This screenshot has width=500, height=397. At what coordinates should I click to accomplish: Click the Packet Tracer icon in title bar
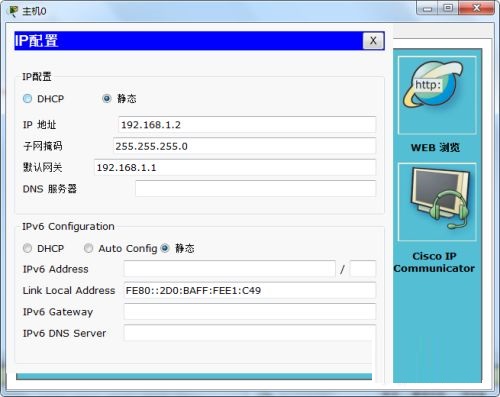click(x=13, y=11)
